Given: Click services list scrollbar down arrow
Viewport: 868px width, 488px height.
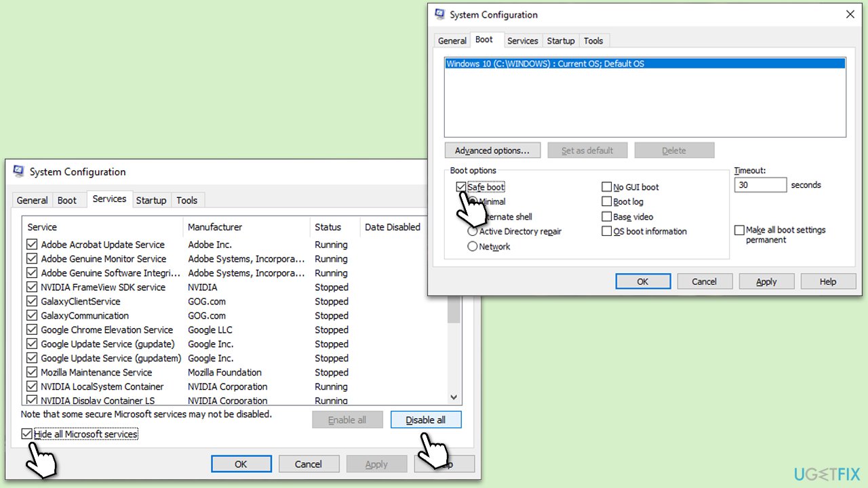Looking at the screenshot, I should (x=454, y=398).
